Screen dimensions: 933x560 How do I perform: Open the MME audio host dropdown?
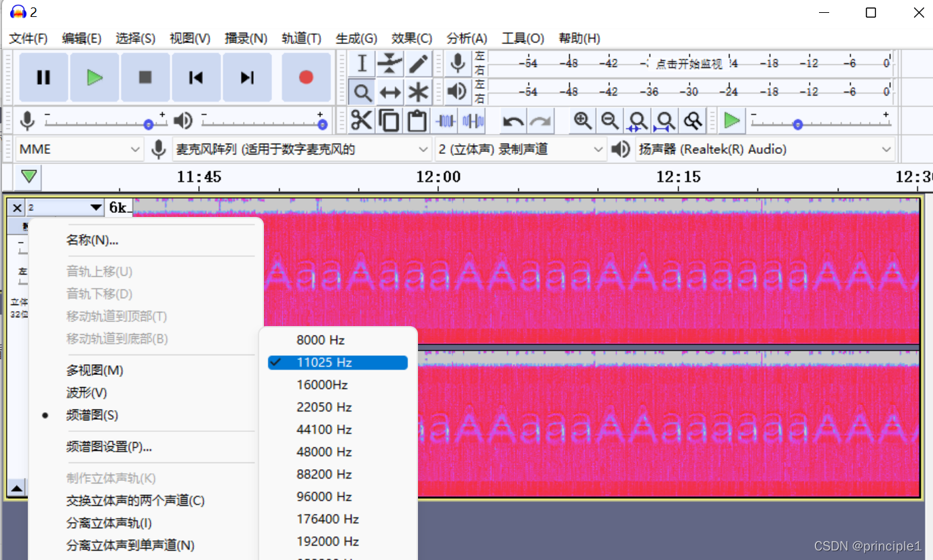tap(80, 149)
